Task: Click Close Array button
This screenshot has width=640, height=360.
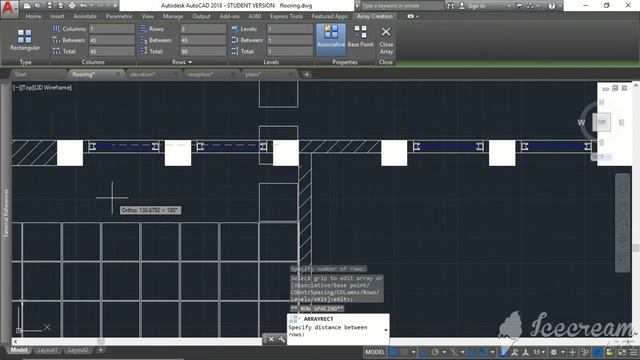Action: point(386,40)
